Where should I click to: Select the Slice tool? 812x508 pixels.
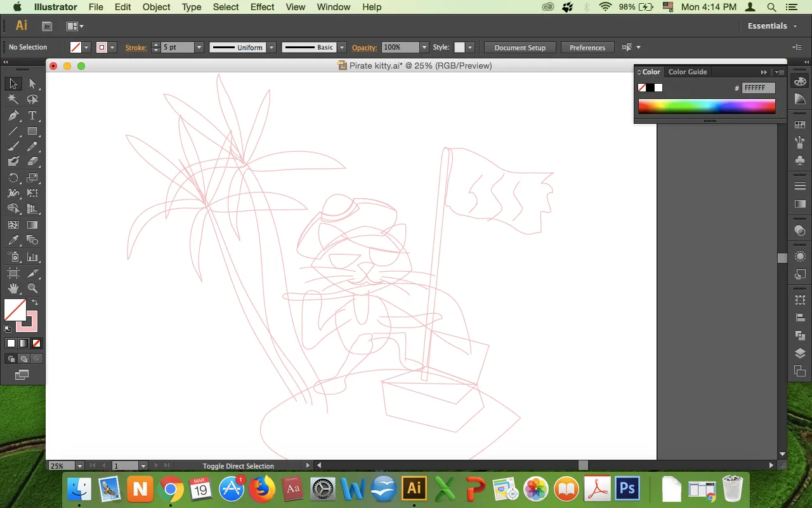(x=33, y=273)
